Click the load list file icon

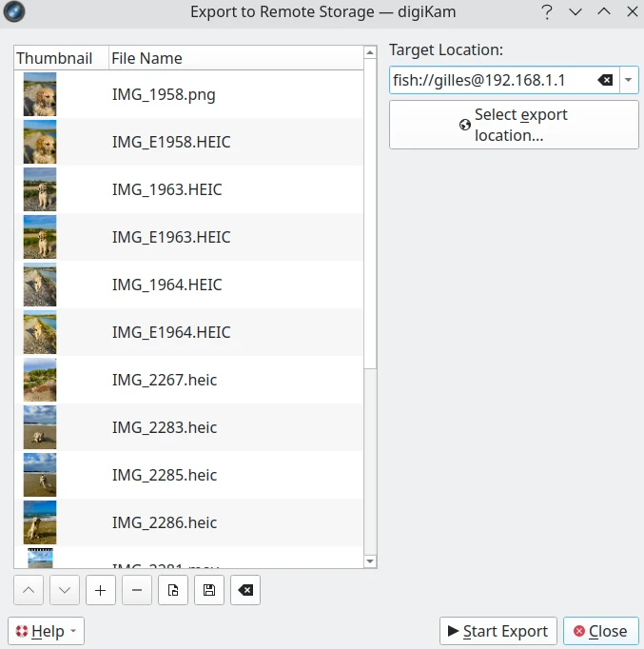point(172,590)
